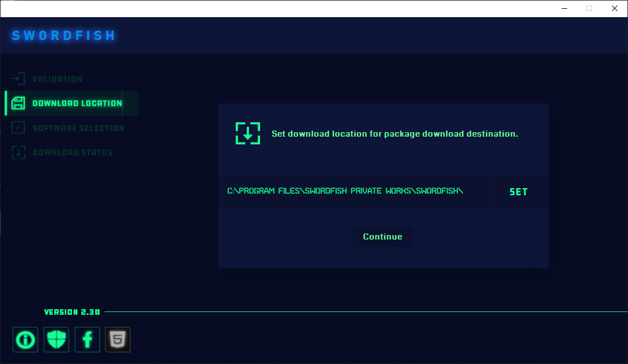The width and height of the screenshot is (628, 364).
Task: Click the Download Status arrow icon
Action: [x=19, y=152]
